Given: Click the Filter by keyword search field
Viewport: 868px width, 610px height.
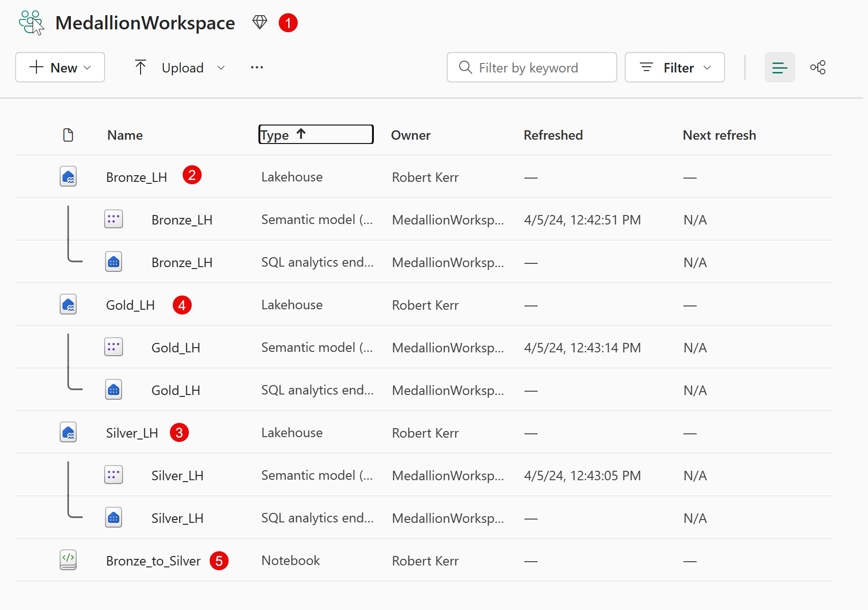Looking at the screenshot, I should click(x=532, y=68).
